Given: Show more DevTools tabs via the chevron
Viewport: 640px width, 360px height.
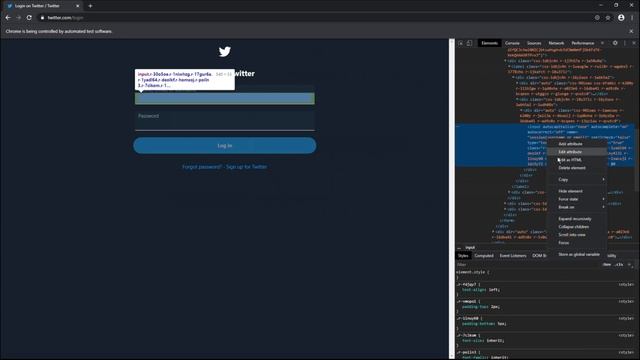Looking at the screenshot, I should pos(602,43).
